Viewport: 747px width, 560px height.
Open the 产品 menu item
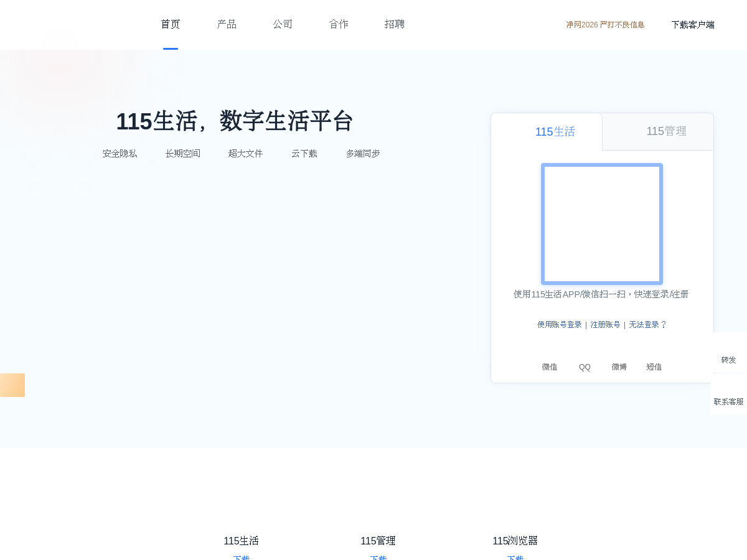[x=227, y=24]
